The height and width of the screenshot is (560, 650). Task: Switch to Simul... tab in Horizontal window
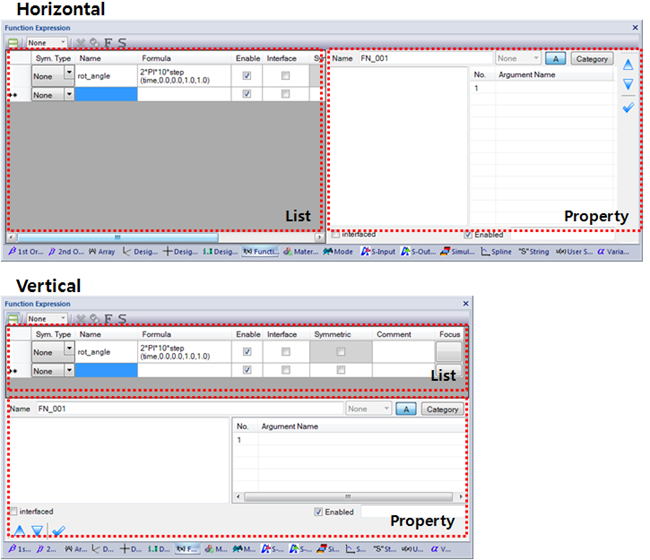click(458, 251)
